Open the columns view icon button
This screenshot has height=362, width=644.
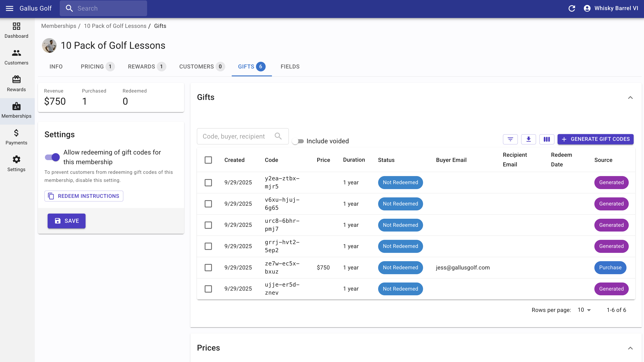coord(547,139)
